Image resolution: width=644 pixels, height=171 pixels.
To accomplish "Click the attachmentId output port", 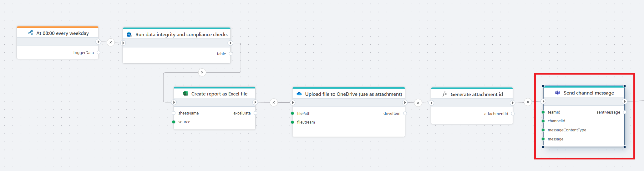I will (513, 114).
